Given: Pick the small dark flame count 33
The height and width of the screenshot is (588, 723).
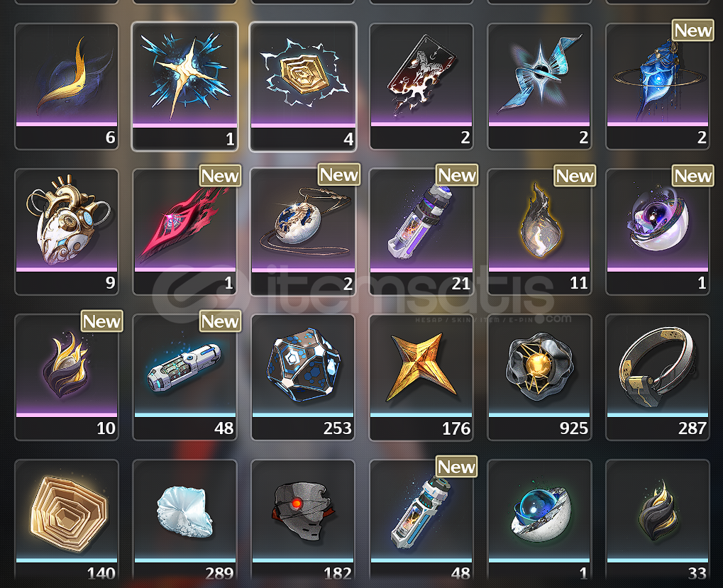Looking at the screenshot, I should tap(658, 521).
